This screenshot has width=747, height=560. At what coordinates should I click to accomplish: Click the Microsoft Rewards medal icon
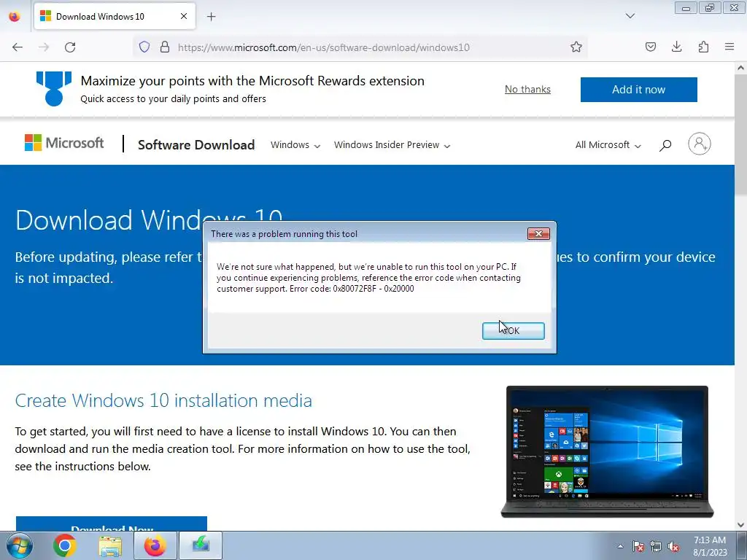pyautogui.click(x=54, y=88)
